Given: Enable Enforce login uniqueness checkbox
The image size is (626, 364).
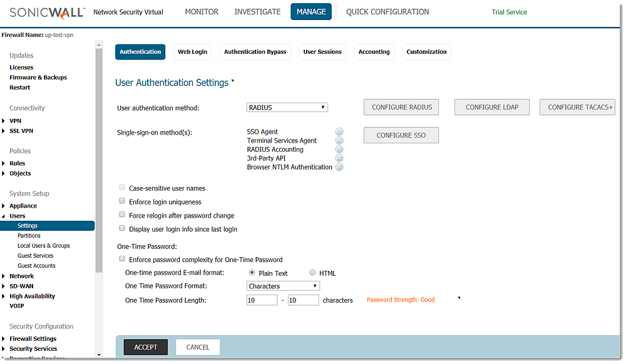Looking at the screenshot, I should pos(122,201).
